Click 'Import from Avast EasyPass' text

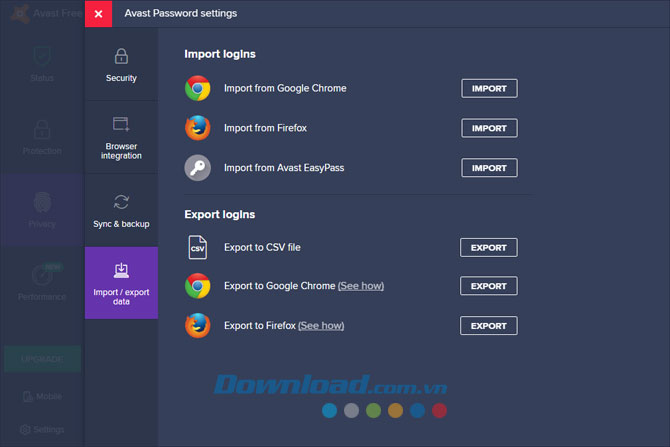[284, 168]
